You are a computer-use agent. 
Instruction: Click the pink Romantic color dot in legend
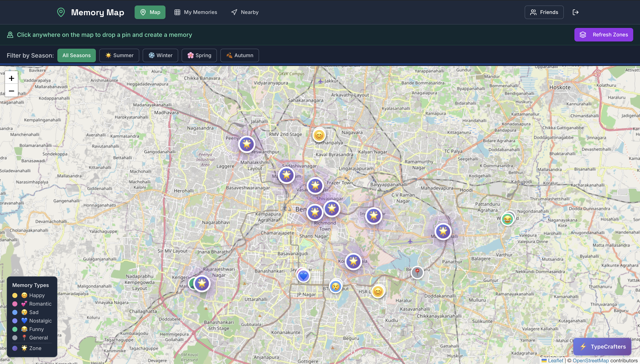pos(15,304)
